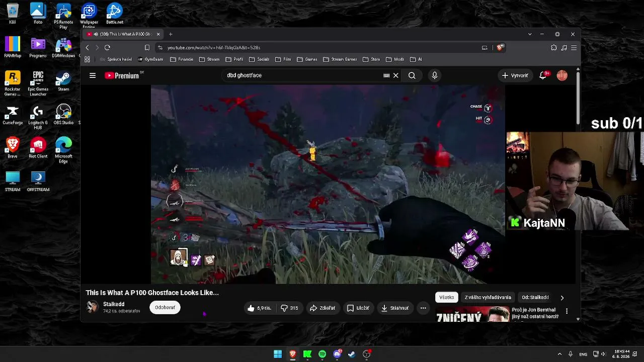Screen dimensions: 644x362
Task: Share the video via Zdieľať
Action: [x=323, y=308]
